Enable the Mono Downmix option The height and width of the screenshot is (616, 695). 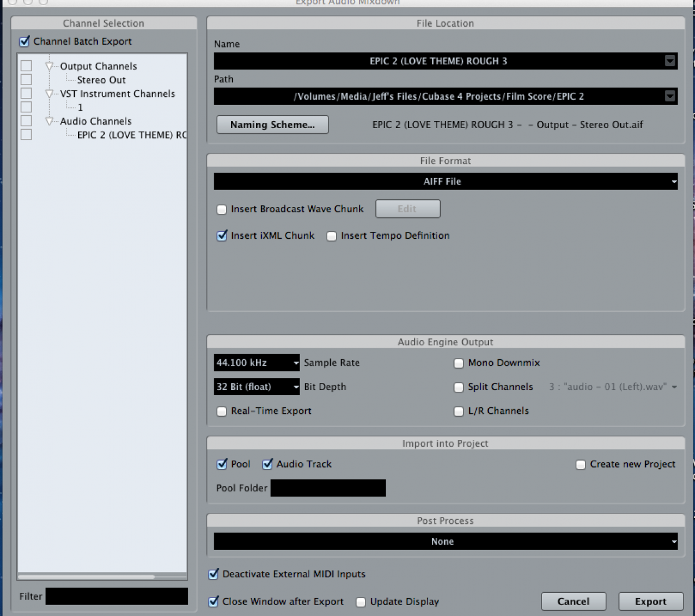[459, 363]
